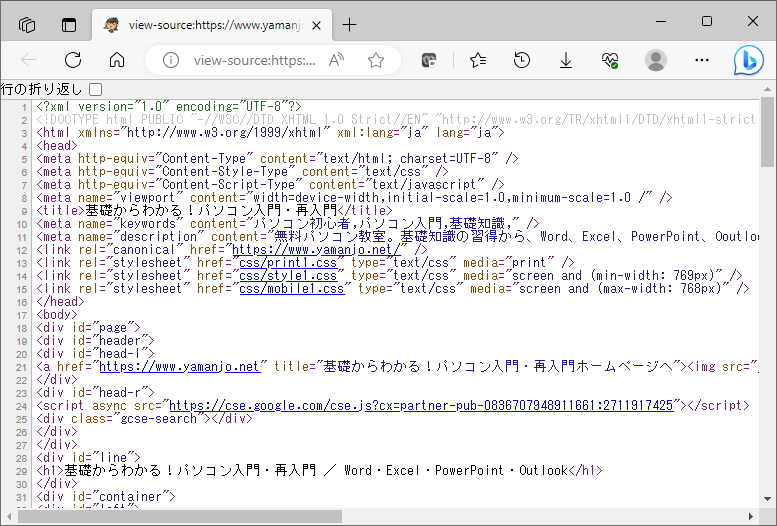Click the meta name="viewport" line
This screenshot has width=777, height=526.
click(x=354, y=198)
